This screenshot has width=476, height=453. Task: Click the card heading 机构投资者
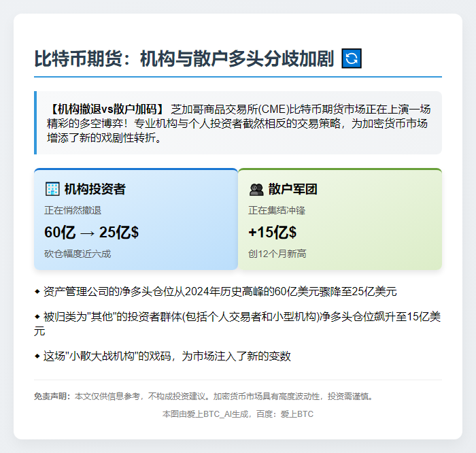(95, 189)
